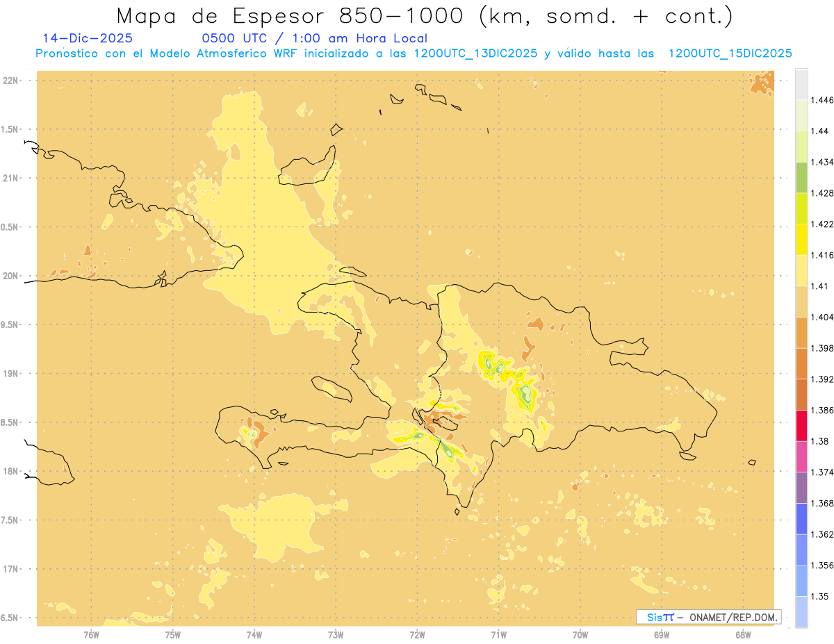Click the '69W' longitude axis label

coord(662,634)
